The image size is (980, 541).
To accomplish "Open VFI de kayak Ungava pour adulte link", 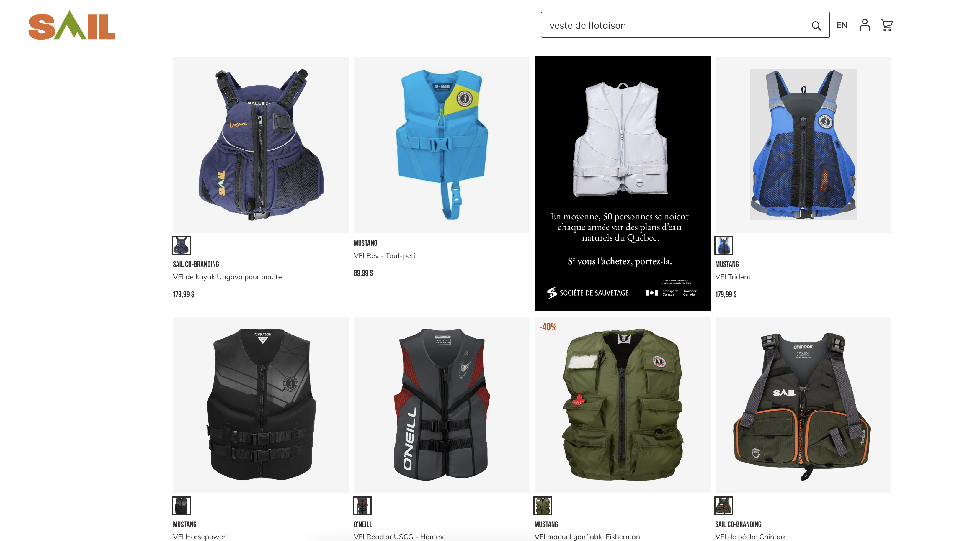I will pos(227,277).
